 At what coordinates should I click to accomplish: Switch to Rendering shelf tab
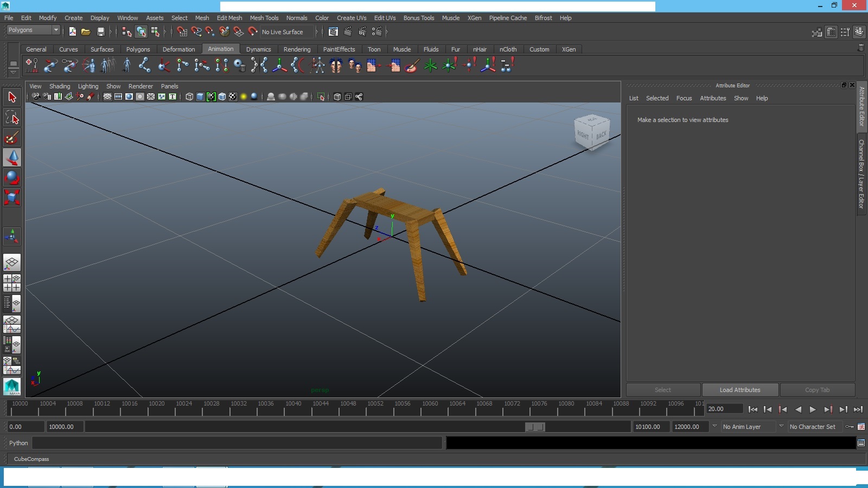(297, 49)
